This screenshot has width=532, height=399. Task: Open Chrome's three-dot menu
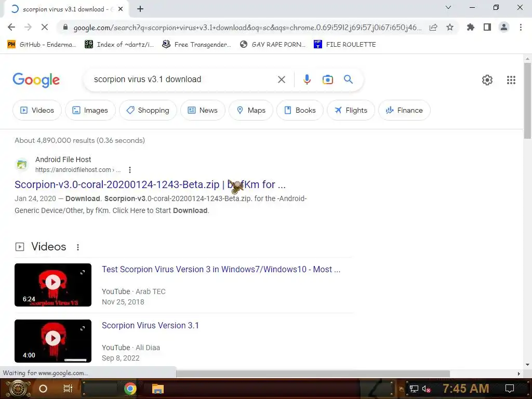tap(521, 28)
